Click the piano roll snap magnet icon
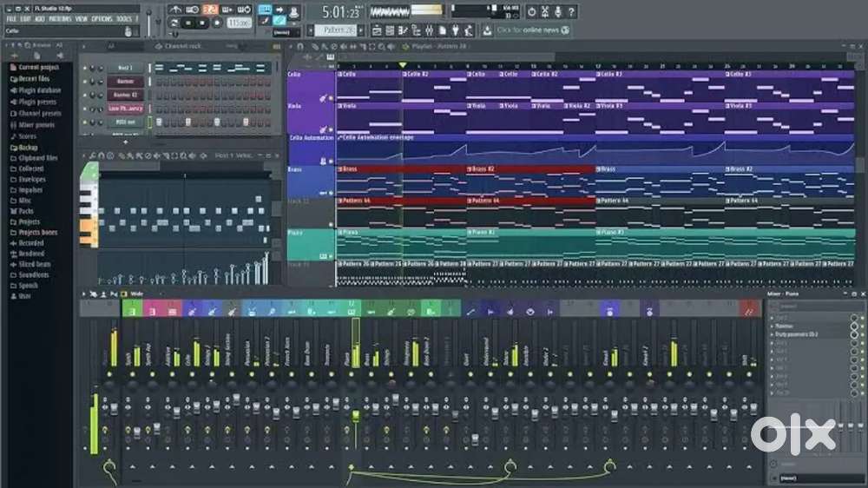Screen dimensions: 868x488 102,155
